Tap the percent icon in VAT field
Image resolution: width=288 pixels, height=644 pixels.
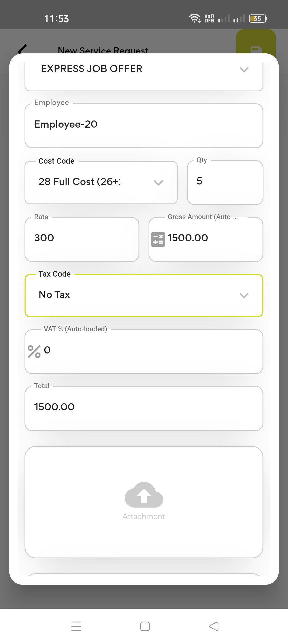point(34,351)
